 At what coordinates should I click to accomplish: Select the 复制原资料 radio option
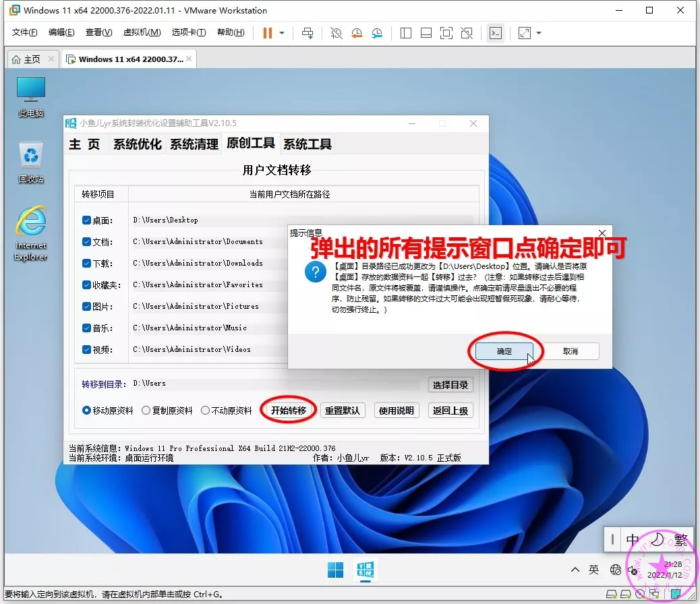[x=146, y=411]
